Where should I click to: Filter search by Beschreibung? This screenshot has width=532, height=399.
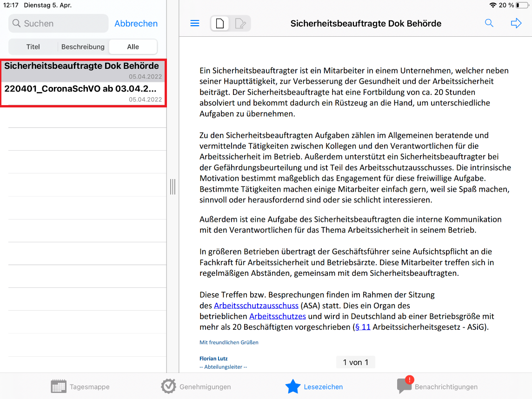click(83, 47)
